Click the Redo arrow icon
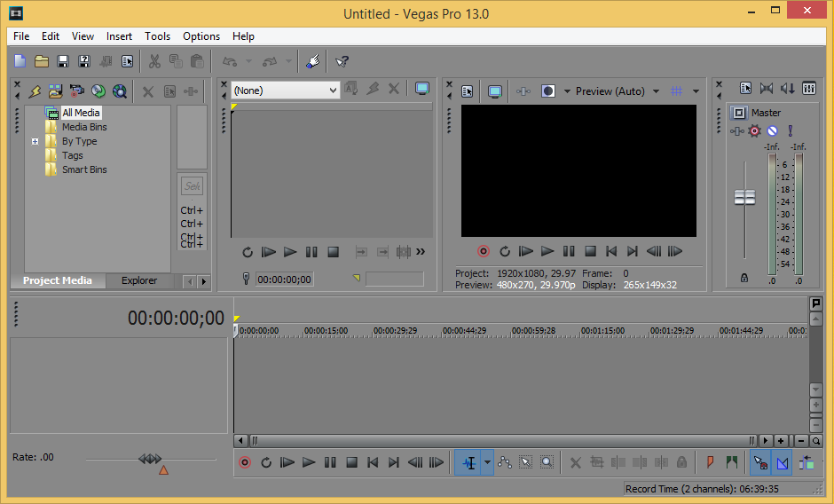This screenshot has width=834, height=504. click(x=270, y=62)
